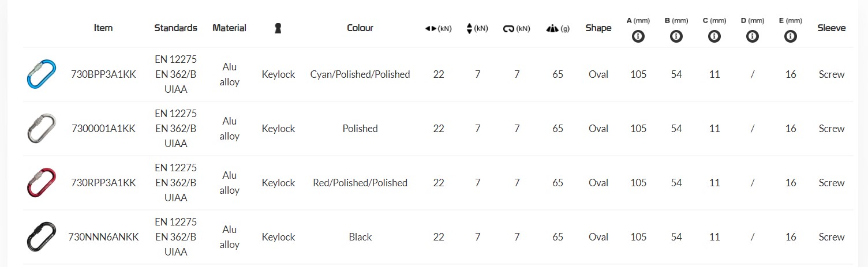Open info icon under E (mm)
This screenshot has height=267, width=868.
tap(791, 36)
